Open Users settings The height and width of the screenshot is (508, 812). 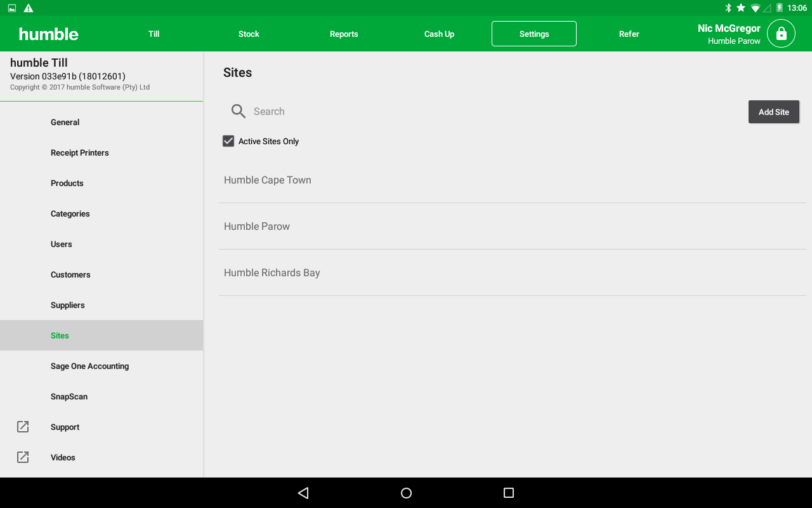[101, 244]
